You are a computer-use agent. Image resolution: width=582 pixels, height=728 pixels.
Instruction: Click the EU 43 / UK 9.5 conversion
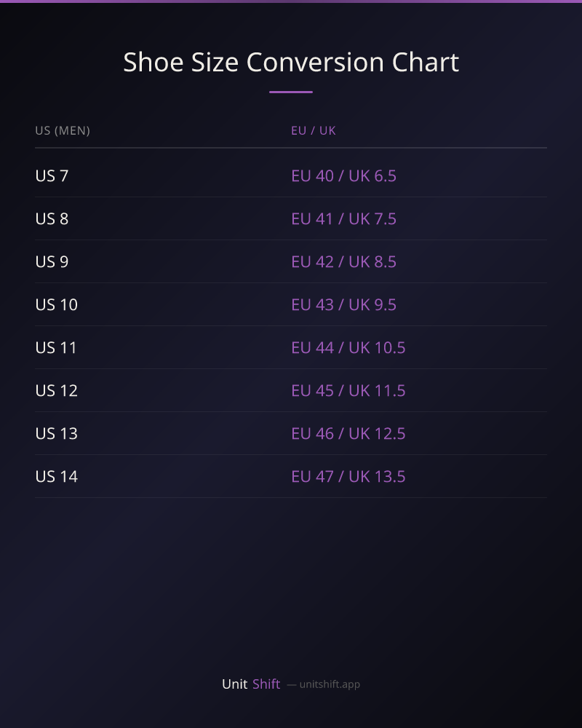click(x=343, y=304)
